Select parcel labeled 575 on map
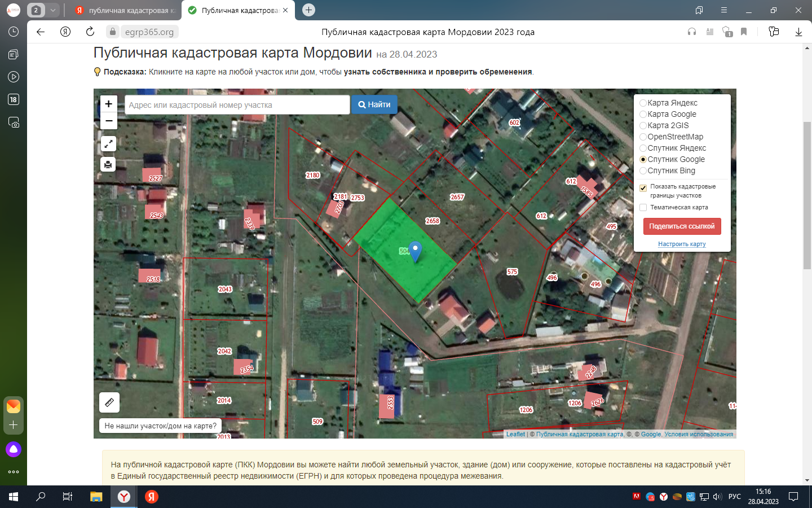 click(x=512, y=271)
